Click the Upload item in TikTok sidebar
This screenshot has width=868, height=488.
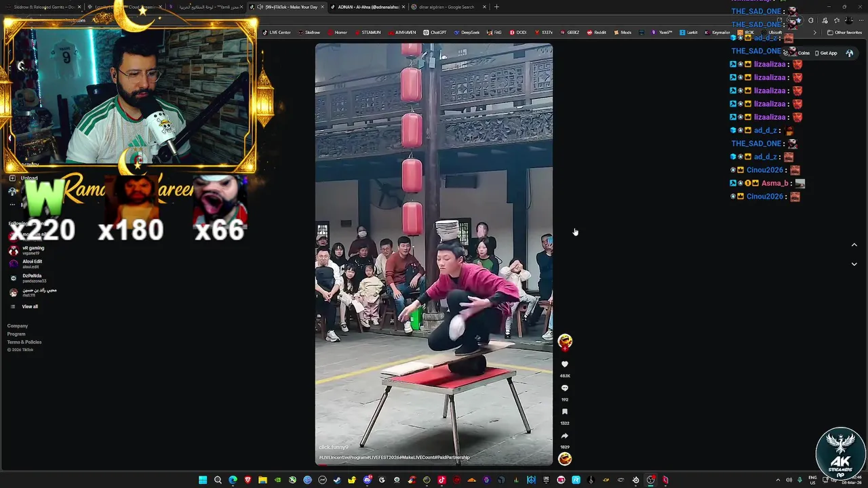click(23, 178)
